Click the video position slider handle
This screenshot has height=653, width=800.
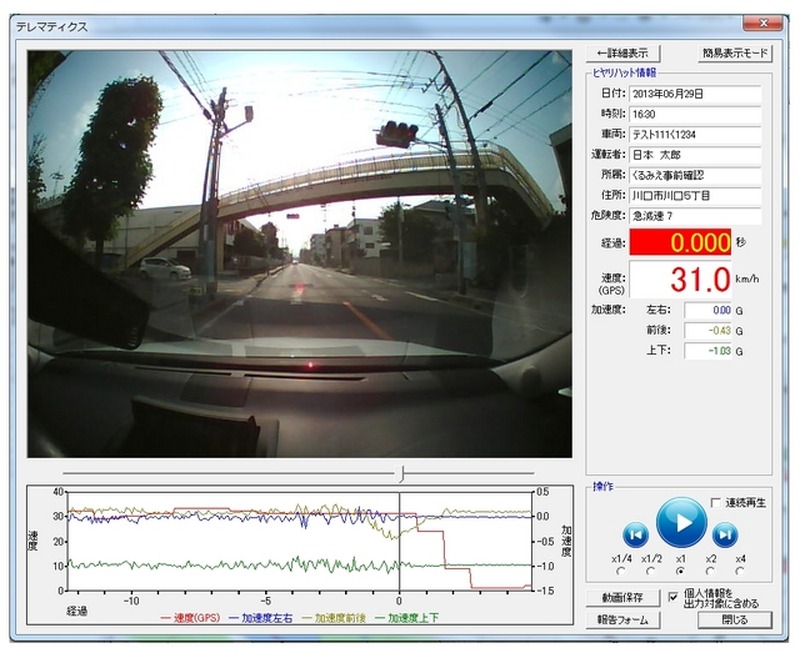click(x=400, y=471)
